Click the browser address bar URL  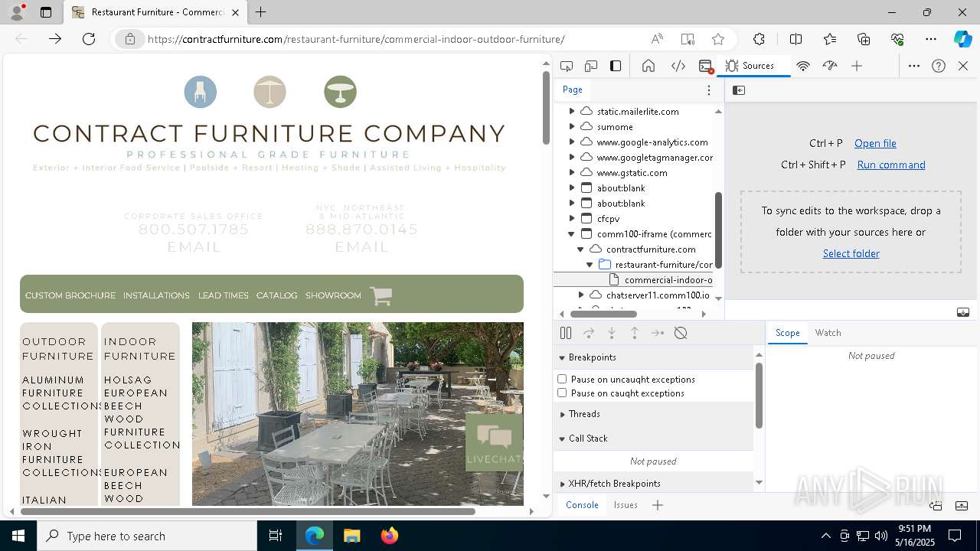(x=356, y=39)
